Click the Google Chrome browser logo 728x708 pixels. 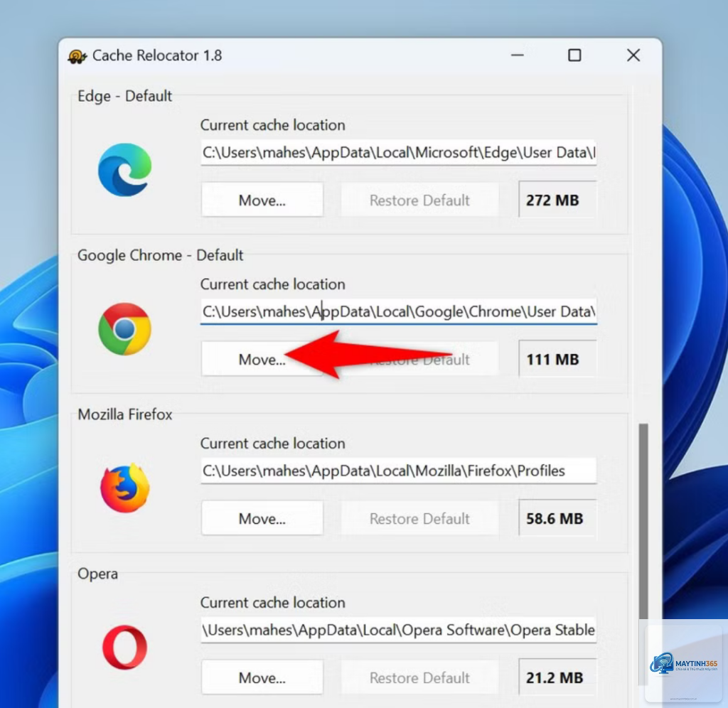pos(125,329)
